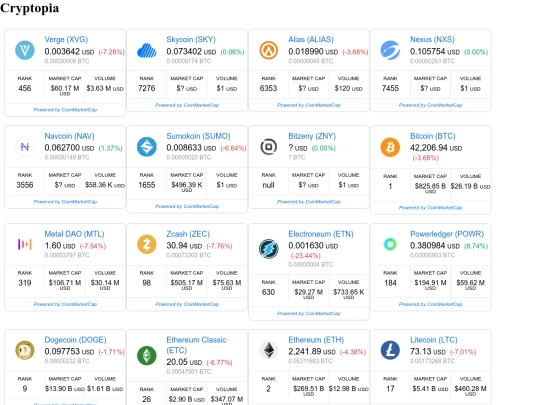Follow Powered by CoinMarketCap under Skycoin
Screen dimensions: 540x405
click(x=187, y=105)
